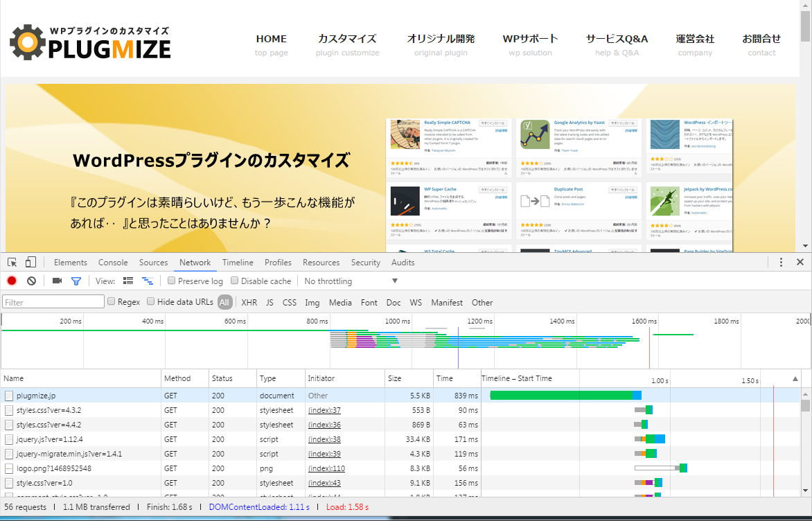Open the Resources tab
Viewport: 812px width, 521px height.
(x=321, y=263)
